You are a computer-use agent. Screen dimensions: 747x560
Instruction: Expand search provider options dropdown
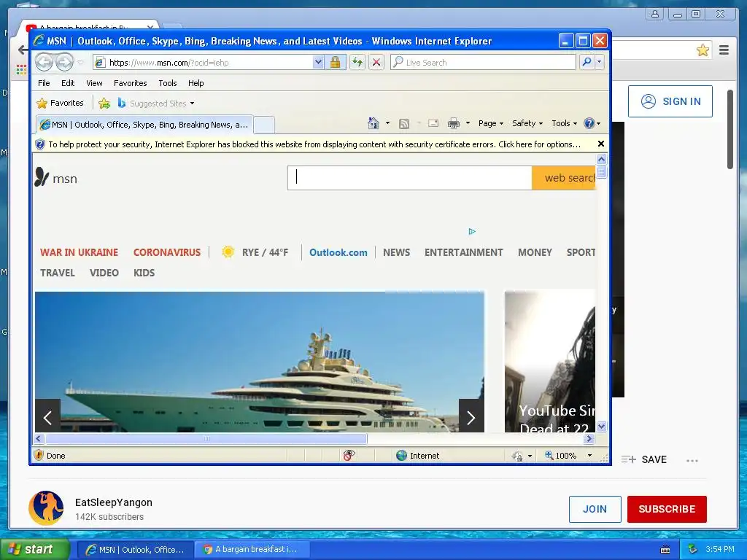tap(600, 62)
